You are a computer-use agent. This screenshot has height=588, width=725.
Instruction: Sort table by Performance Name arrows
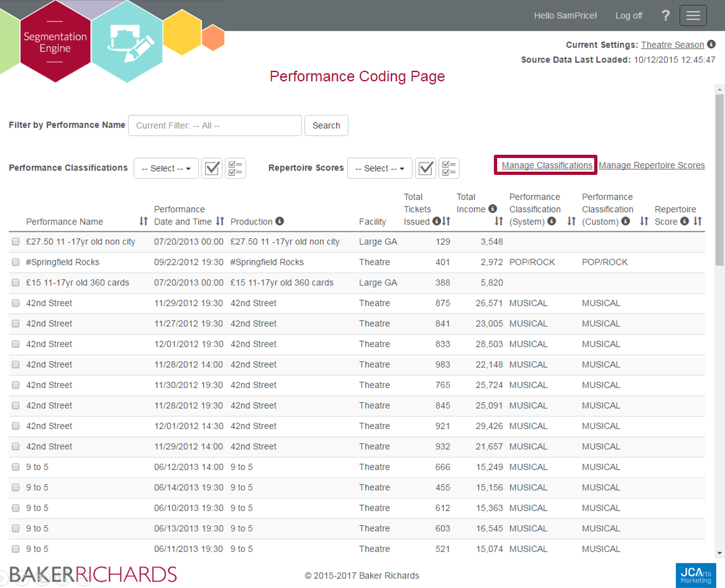tap(143, 221)
